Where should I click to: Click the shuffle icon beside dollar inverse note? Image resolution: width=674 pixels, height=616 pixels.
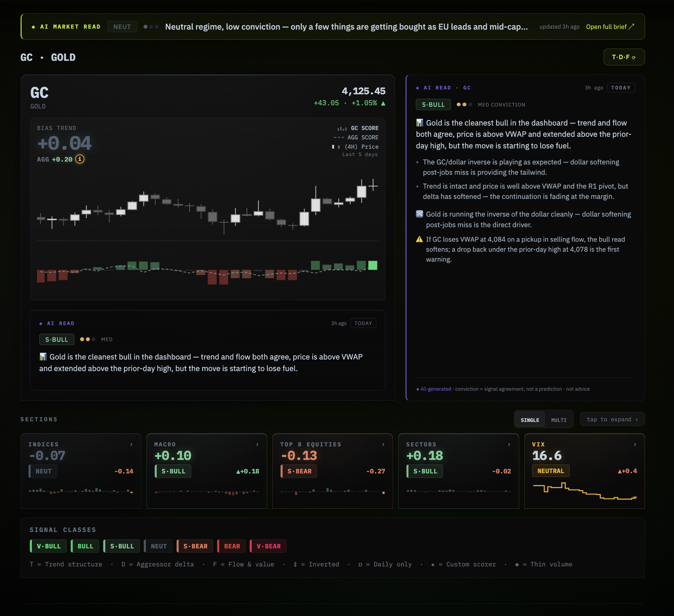[x=420, y=214]
